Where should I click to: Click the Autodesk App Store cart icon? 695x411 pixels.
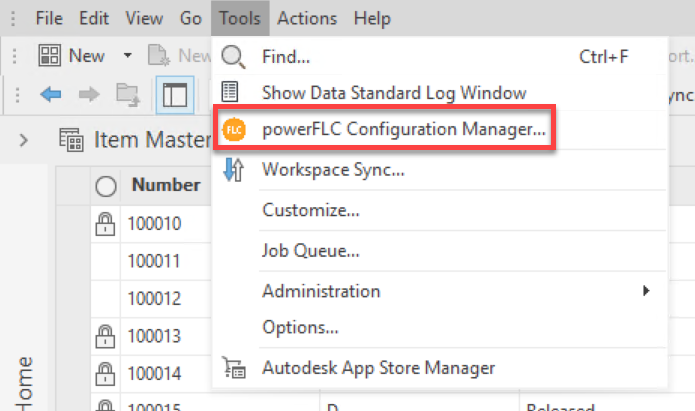232,367
